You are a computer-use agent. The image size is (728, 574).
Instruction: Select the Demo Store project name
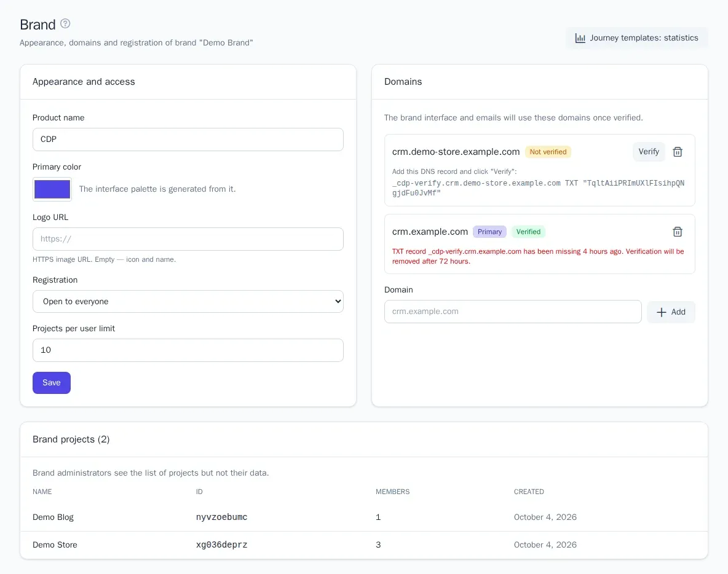pyautogui.click(x=55, y=545)
